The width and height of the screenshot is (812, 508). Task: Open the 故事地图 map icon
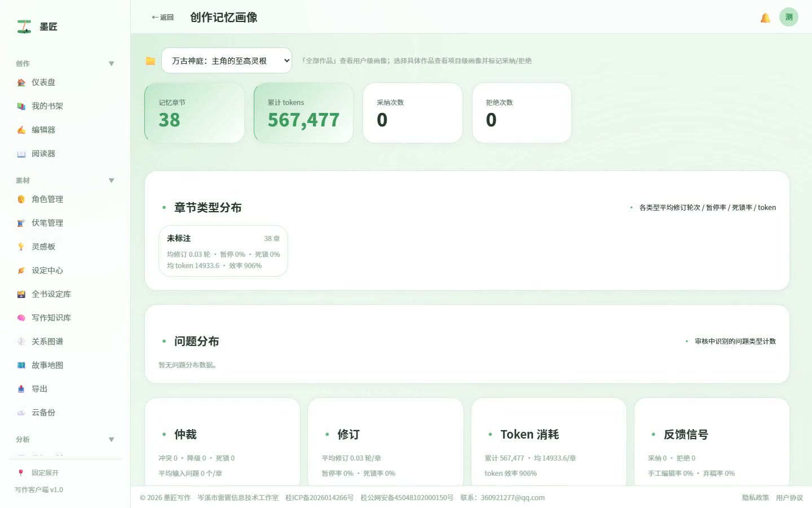(x=21, y=365)
